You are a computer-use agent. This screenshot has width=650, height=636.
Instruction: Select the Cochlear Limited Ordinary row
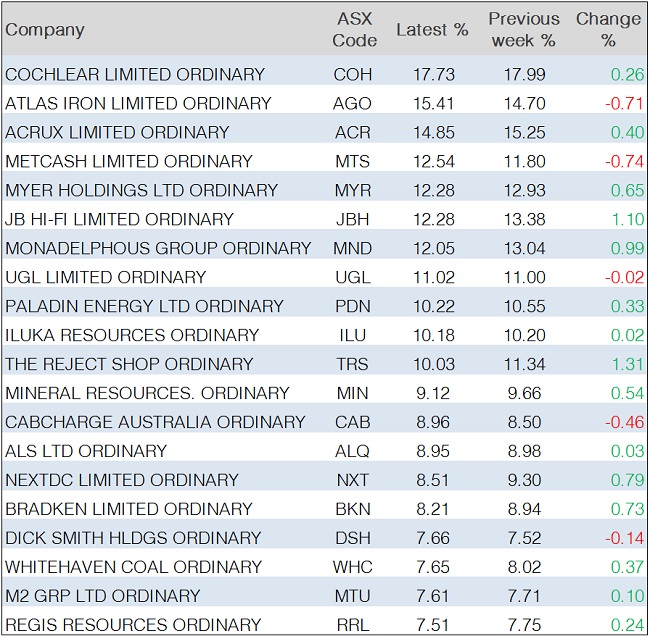click(135, 74)
